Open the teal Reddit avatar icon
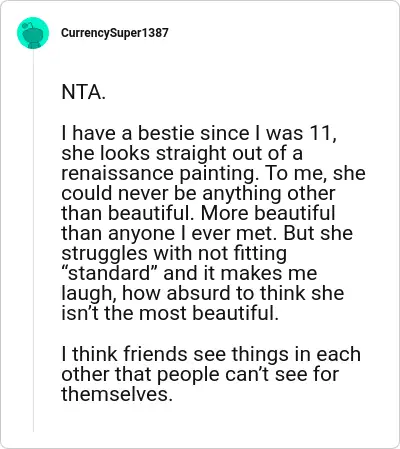400x449 pixels. tap(33, 33)
